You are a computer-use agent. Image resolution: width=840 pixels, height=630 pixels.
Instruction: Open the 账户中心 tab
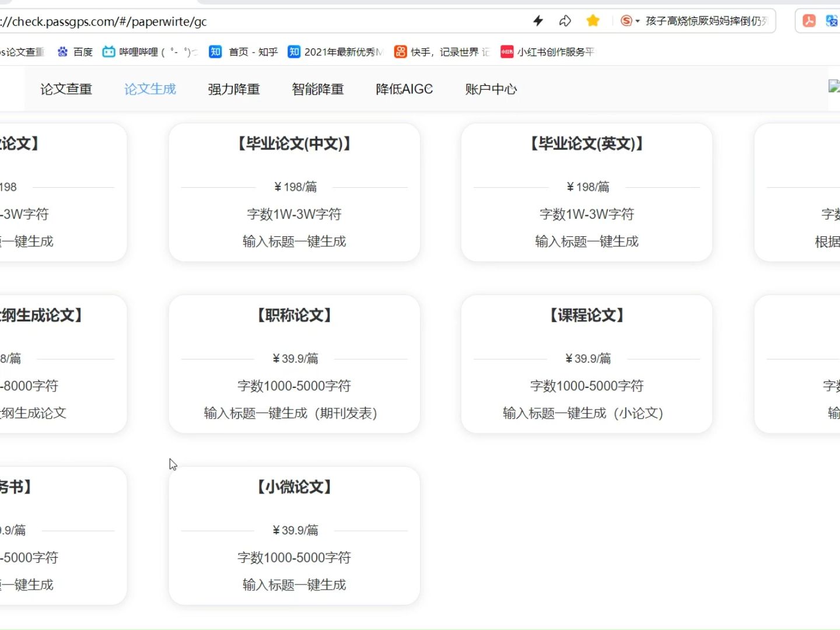pyautogui.click(x=491, y=89)
